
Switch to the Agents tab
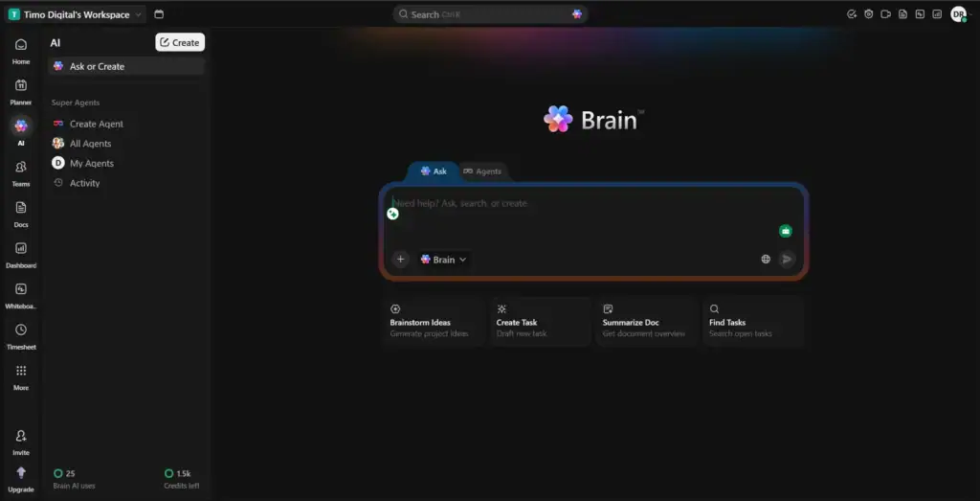click(x=482, y=171)
